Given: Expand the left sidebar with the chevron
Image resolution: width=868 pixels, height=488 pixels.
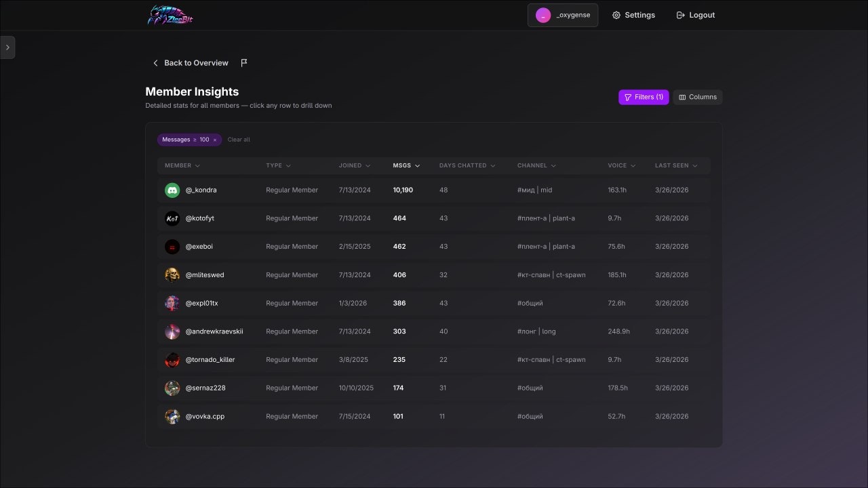Looking at the screenshot, I should click(7, 47).
